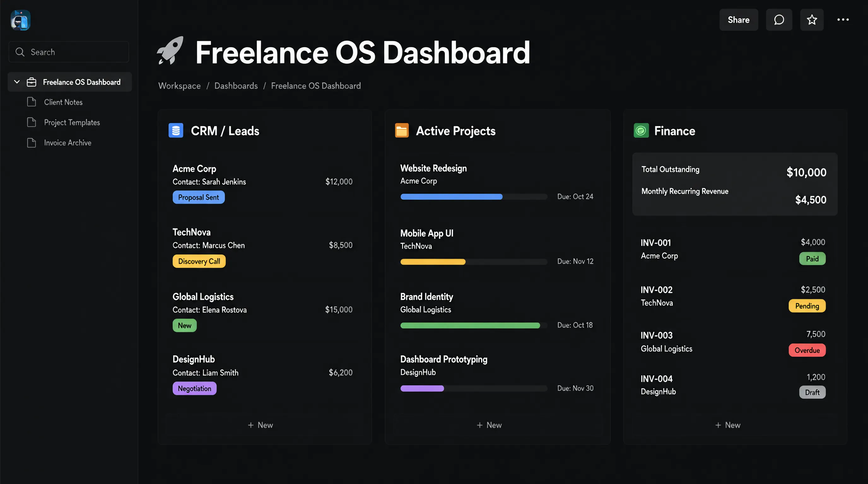Select Freelance OS Dashboard in the sidebar
868x484 pixels.
[x=70, y=82]
